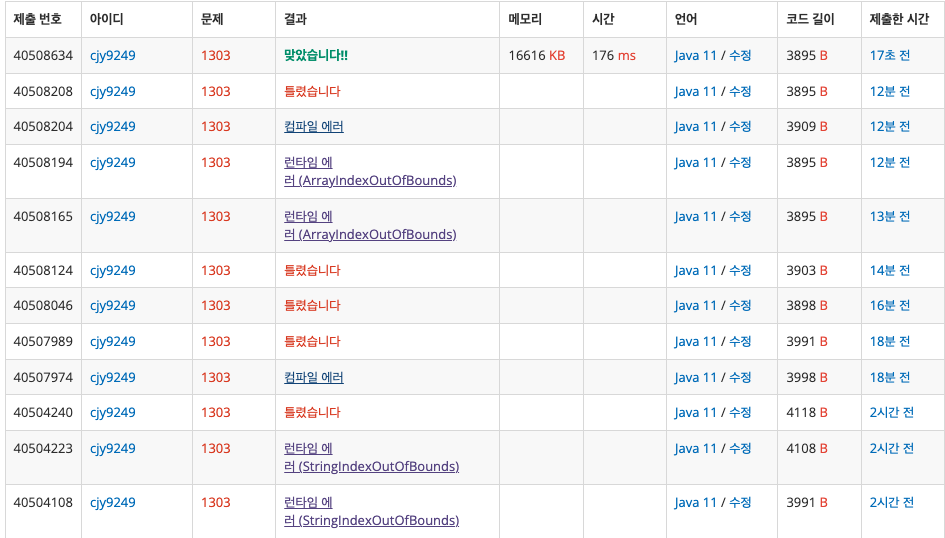Click 틀렸습니다 result for submission 40508208
Viewport: 945px width, 538px height.
[x=312, y=92]
